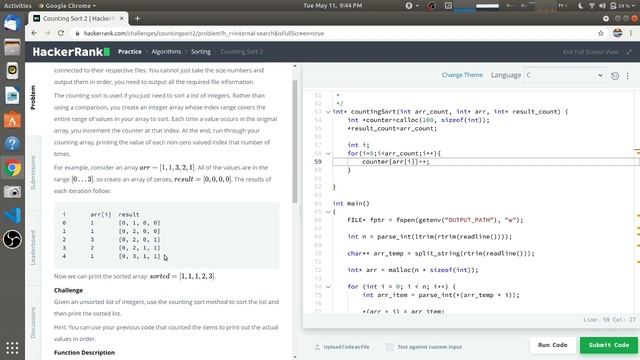Bookmark this page with star icon
640x360 pixels.
point(601,33)
